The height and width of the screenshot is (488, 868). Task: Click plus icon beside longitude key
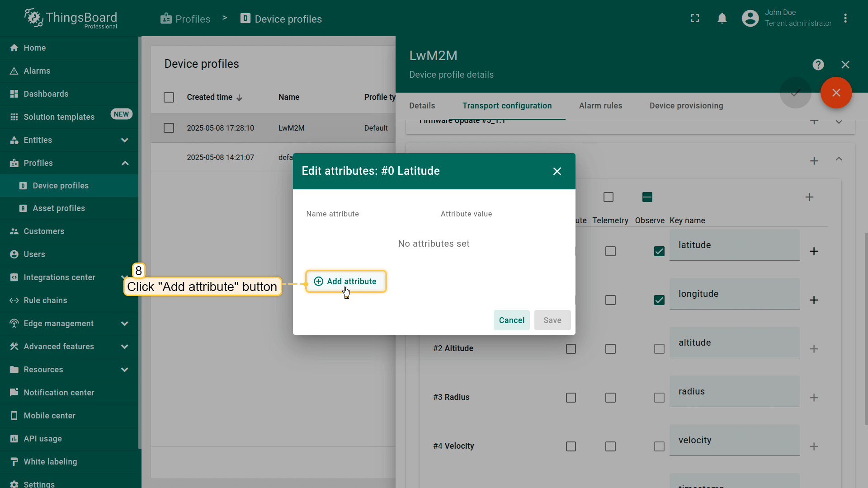pos(814,300)
